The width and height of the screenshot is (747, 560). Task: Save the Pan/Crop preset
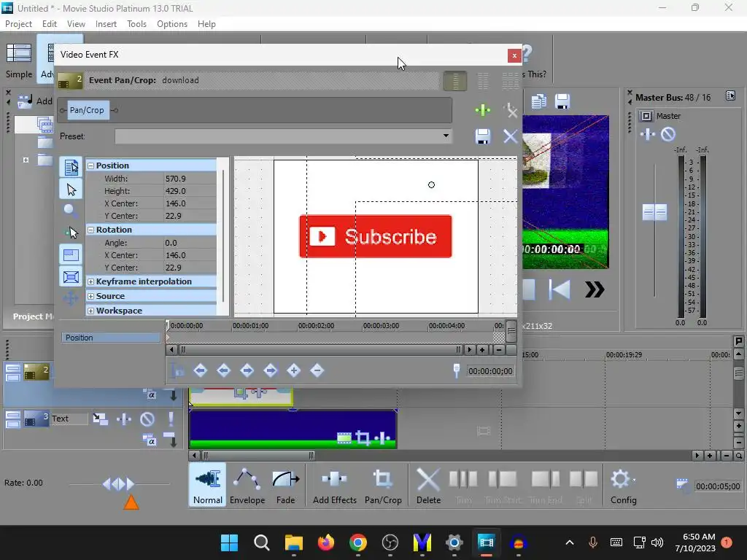coord(483,136)
